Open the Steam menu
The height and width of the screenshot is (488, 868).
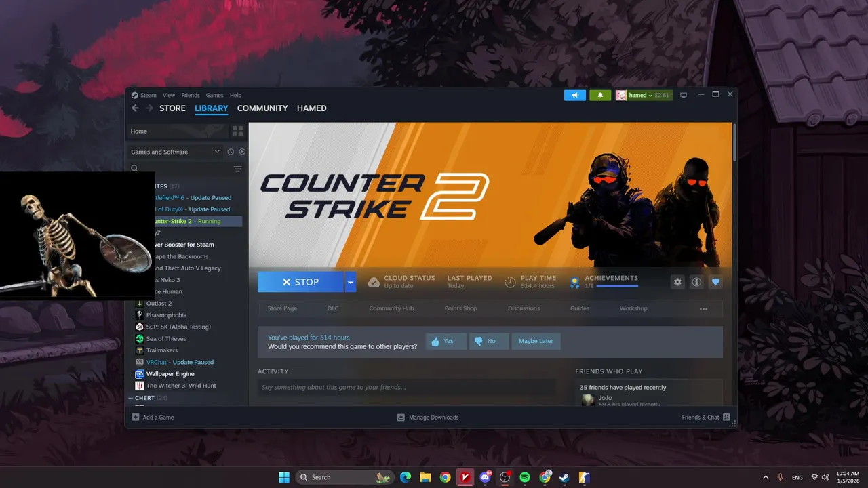click(x=149, y=96)
